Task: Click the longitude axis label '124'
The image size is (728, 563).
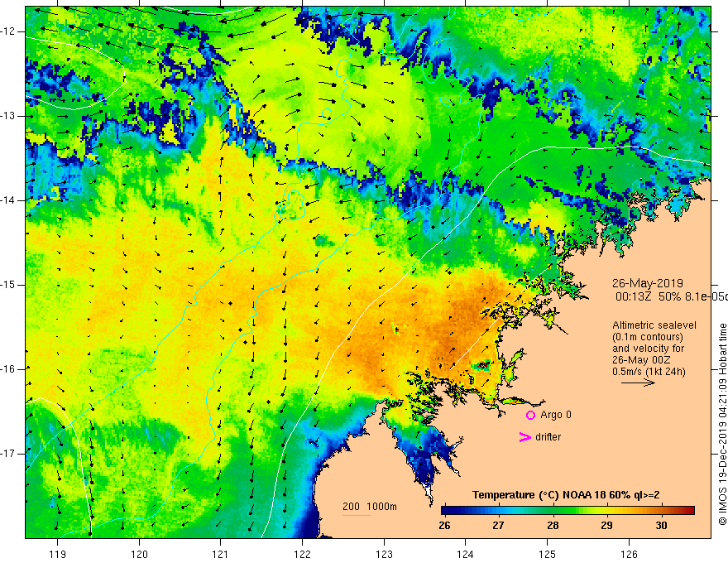Action: tap(465, 554)
